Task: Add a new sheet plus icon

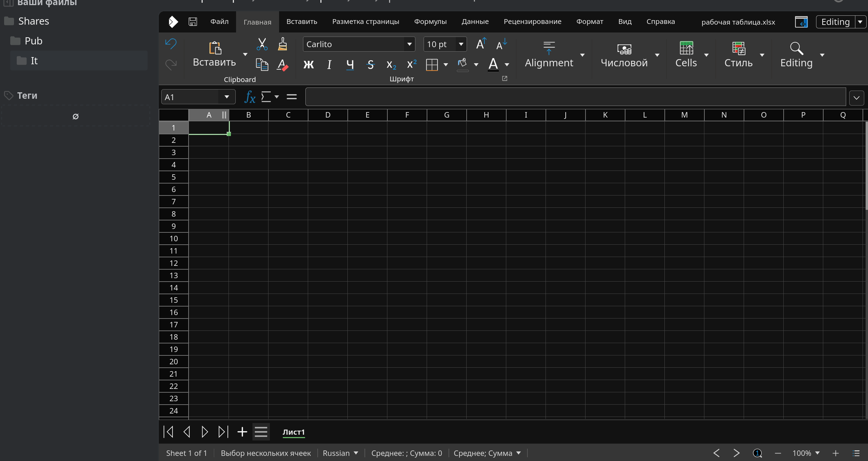Action: (x=242, y=432)
